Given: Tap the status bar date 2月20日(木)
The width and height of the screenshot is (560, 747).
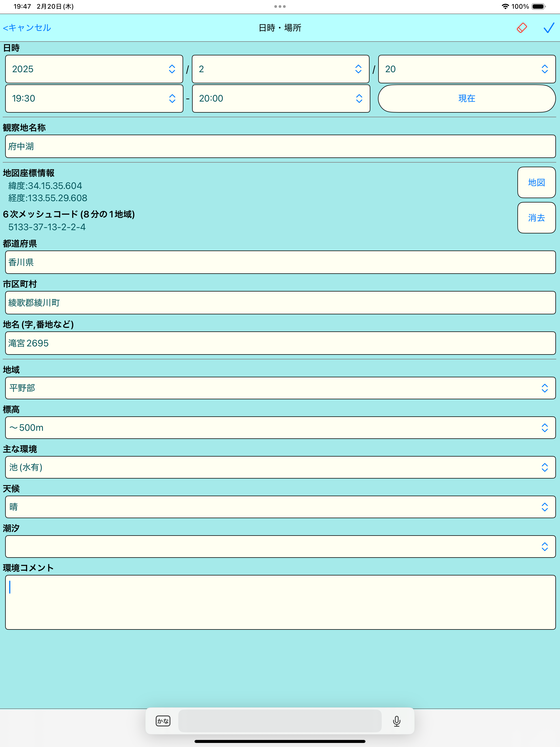Looking at the screenshot, I should coord(55,7).
